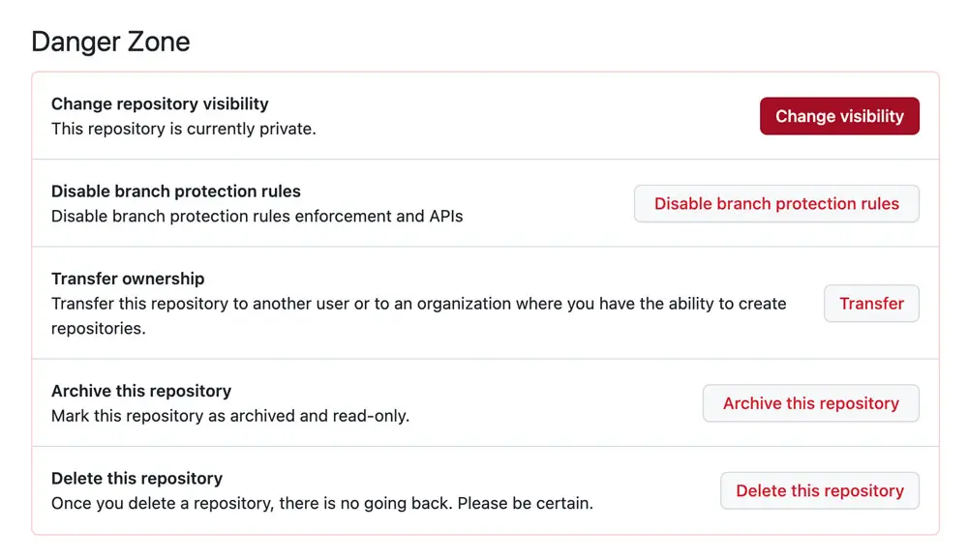Click the Disable branch protection rules title text
Screen dimensions: 968x560
175,192
